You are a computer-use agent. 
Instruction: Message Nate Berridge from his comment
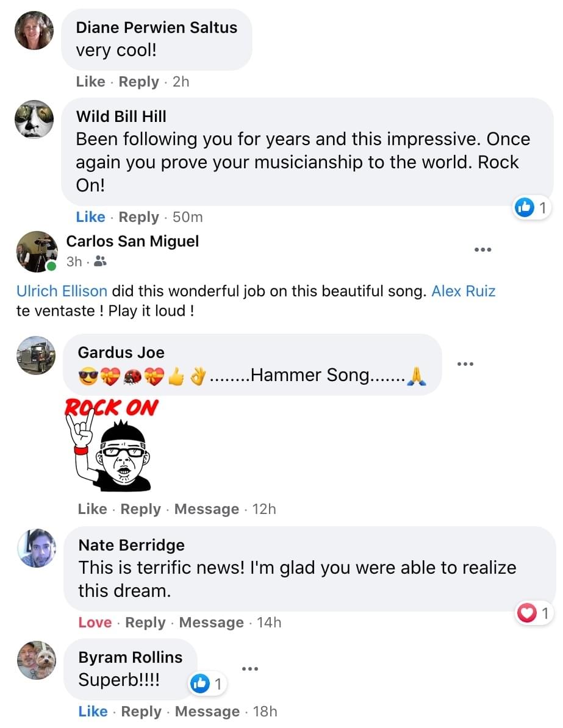(x=211, y=623)
